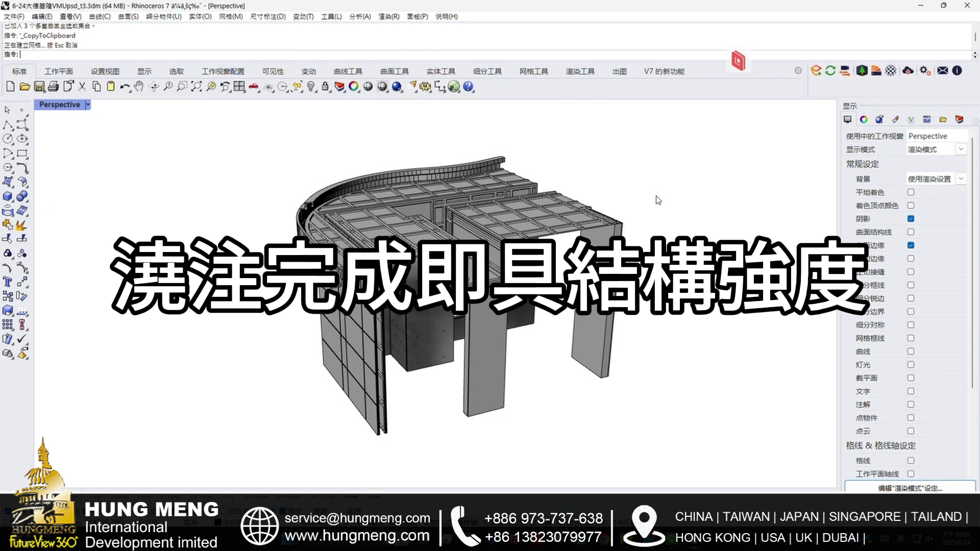Click the light bulb Hide objects icon

(311, 87)
